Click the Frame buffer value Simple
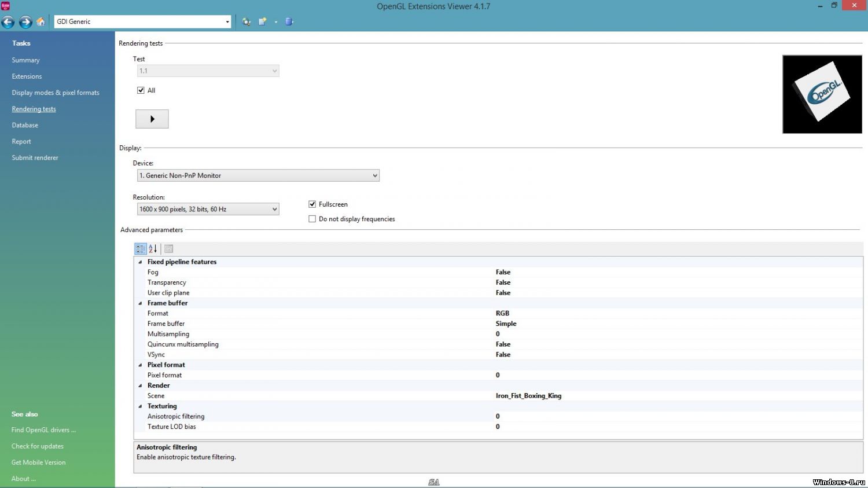Screen dimensions: 868x488 point(506,324)
